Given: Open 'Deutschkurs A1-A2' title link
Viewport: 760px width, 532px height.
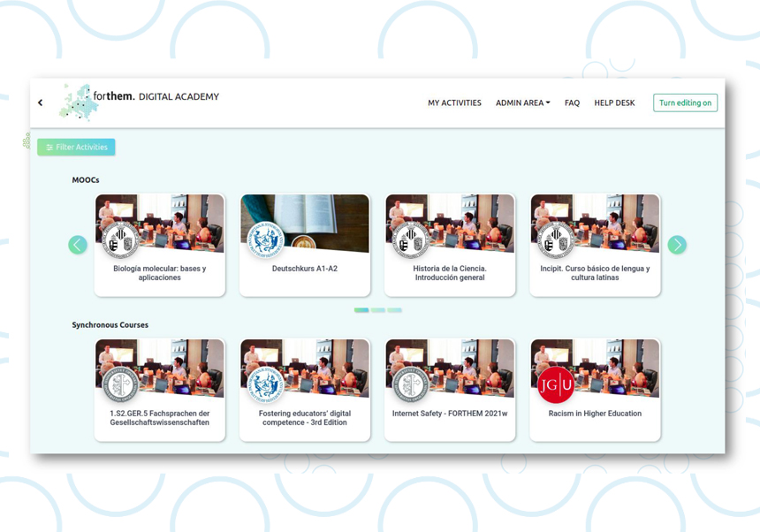Looking at the screenshot, I should (304, 269).
